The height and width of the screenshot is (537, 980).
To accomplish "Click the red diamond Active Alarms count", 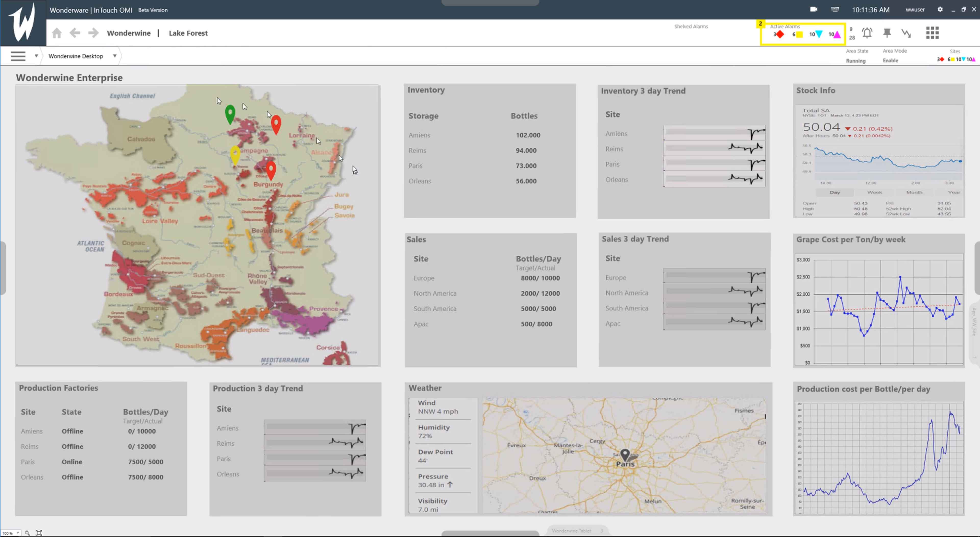I will tap(778, 35).
